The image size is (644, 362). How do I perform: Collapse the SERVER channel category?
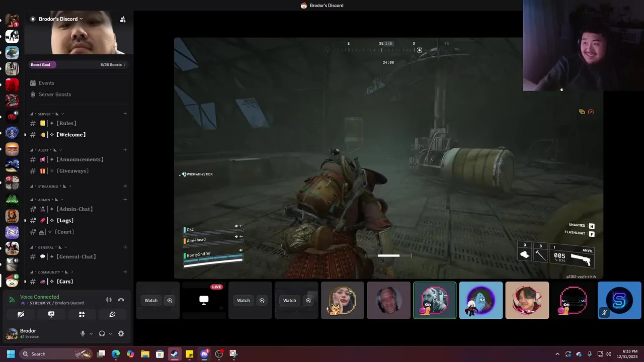point(47,114)
